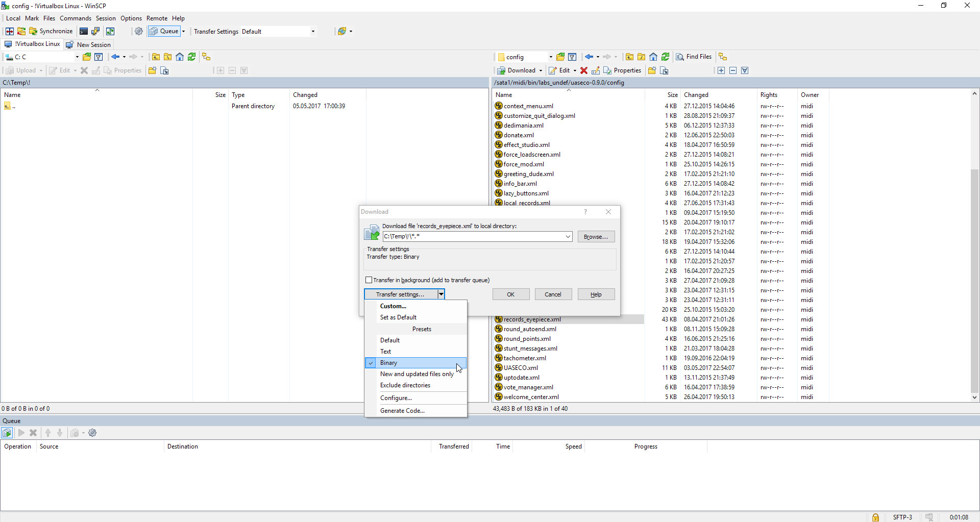The image size is (980, 522).
Task: Refresh the local panel
Action: 191,57
